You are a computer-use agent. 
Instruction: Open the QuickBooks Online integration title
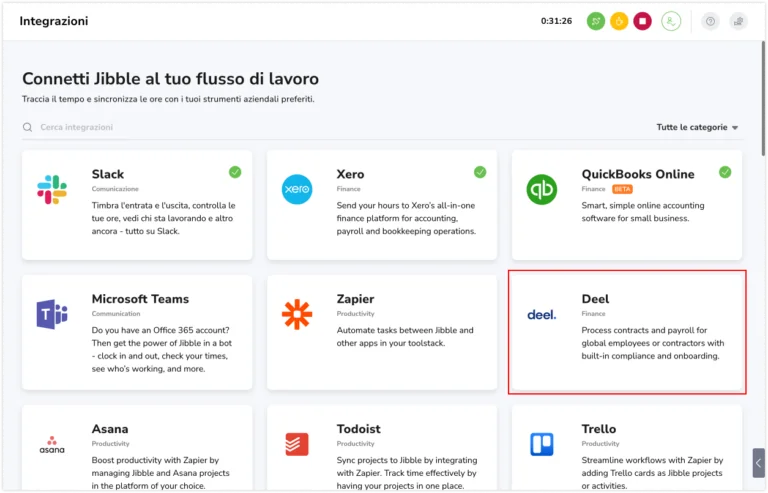tap(638, 174)
